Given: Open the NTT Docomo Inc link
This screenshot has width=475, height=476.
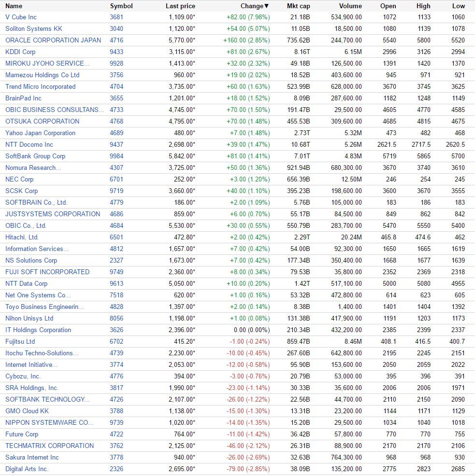Looking at the screenshot, I should [29, 144].
